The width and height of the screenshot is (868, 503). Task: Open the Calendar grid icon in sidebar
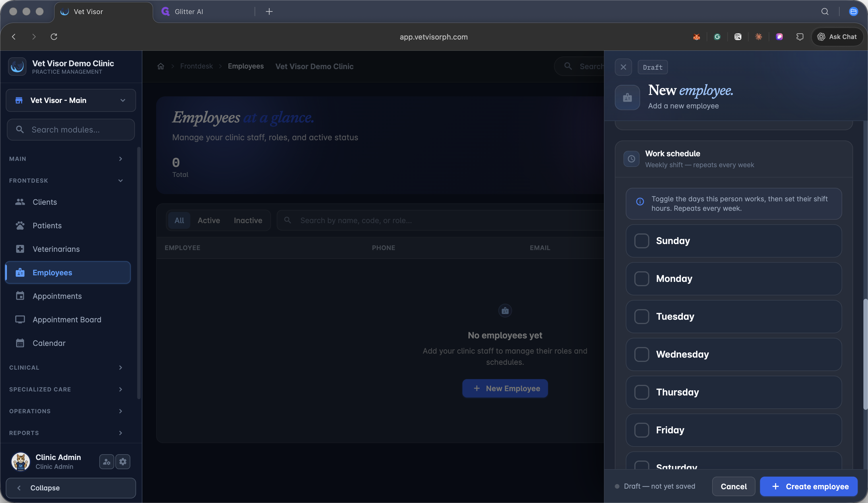point(20,343)
